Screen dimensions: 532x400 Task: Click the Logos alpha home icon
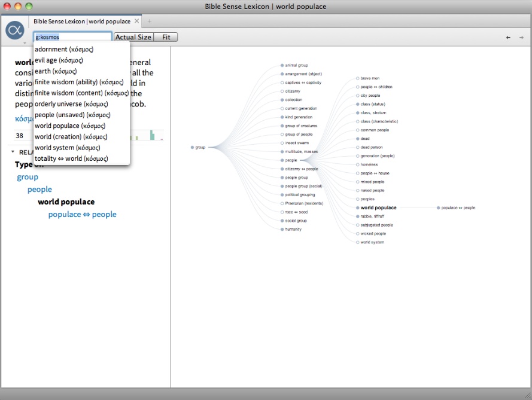tap(15, 30)
